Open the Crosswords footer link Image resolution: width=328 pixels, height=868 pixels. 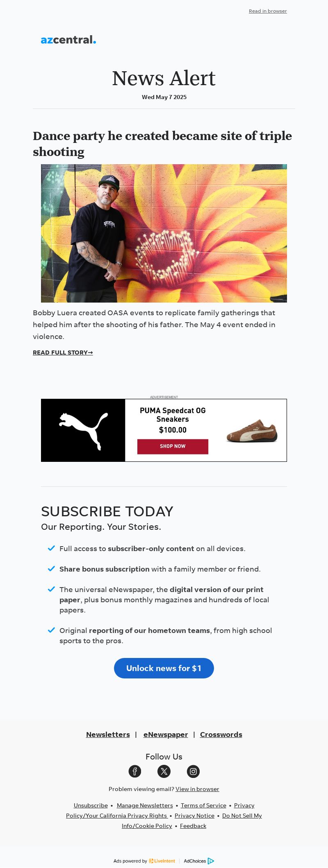221,735
